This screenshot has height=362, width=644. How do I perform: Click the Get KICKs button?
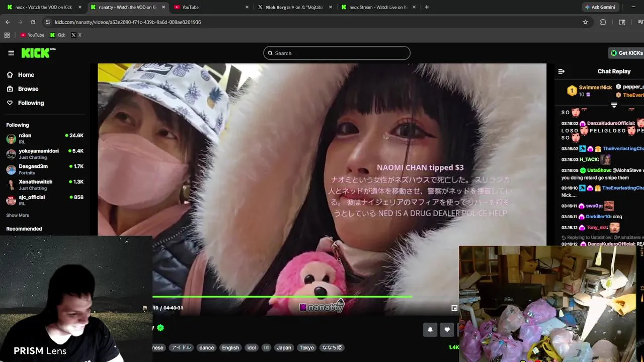tap(627, 53)
